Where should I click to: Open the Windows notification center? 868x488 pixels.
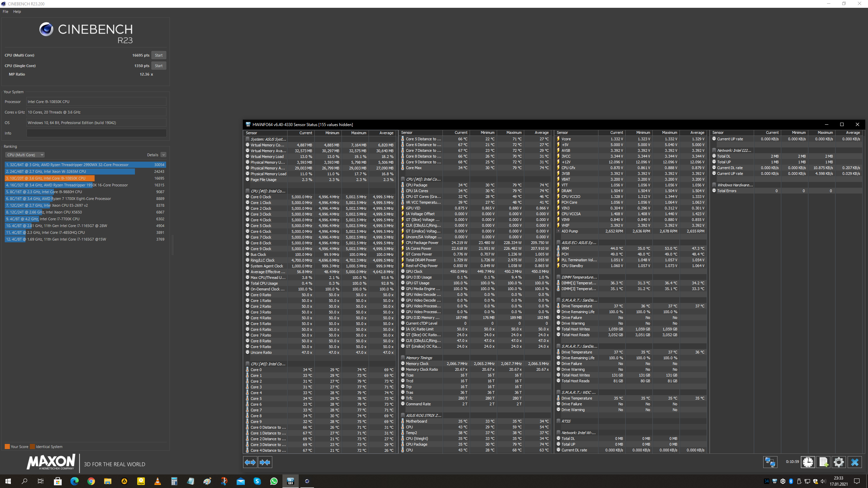(x=857, y=481)
